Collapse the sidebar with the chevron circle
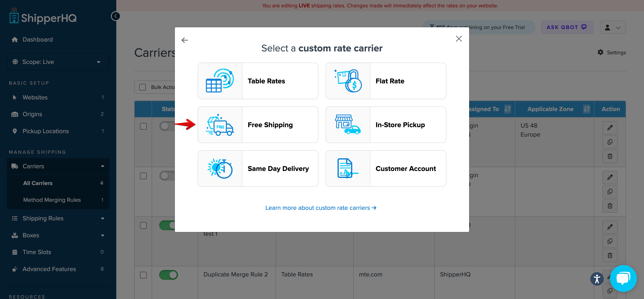The image size is (644, 299). click(115, 16)
